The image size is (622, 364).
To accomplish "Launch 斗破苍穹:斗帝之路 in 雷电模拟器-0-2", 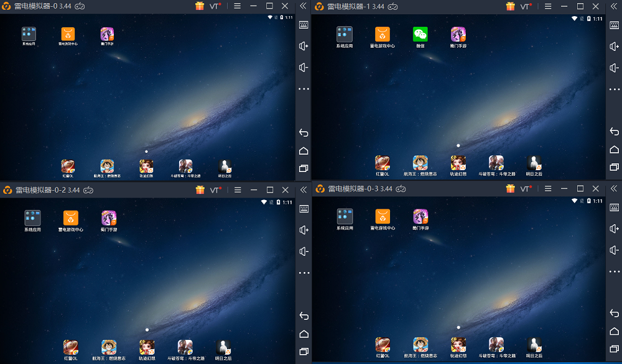I will (x=185, y=347).
